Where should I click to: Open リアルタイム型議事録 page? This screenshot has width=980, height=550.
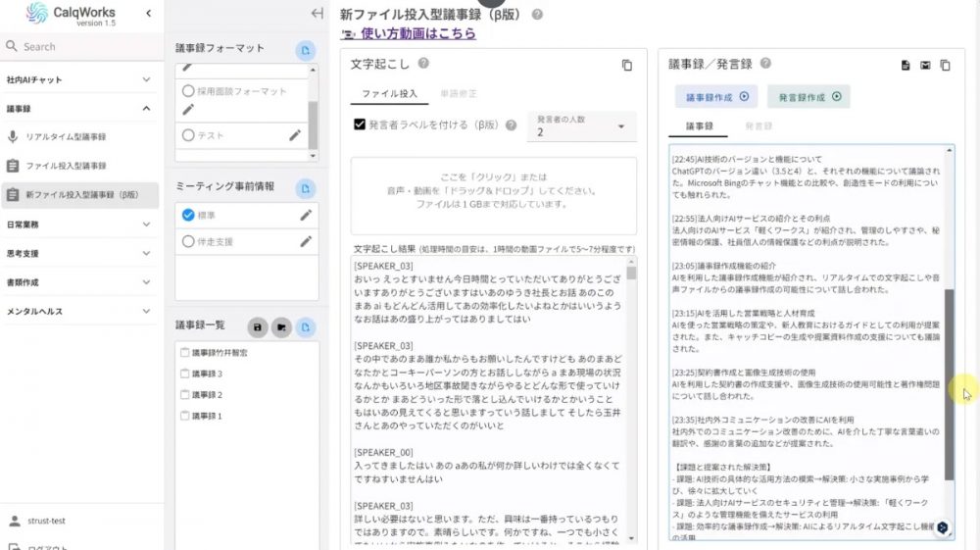78,137
